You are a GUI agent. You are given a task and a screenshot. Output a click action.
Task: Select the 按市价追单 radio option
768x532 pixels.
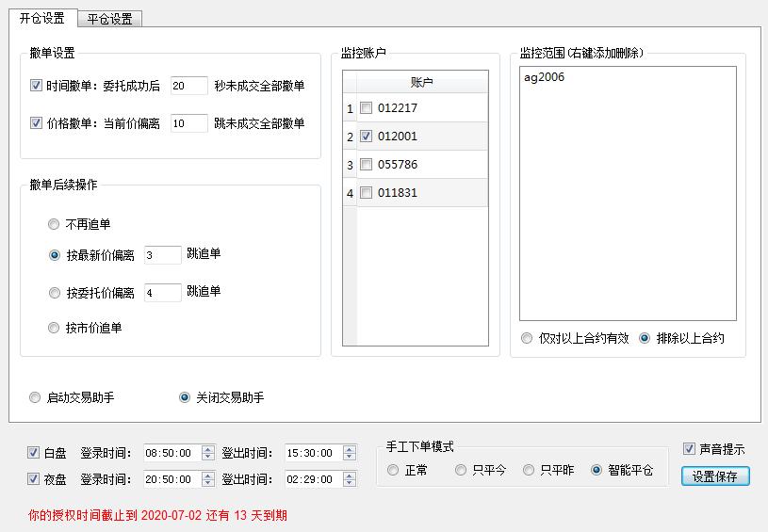click(x=55, y=328)
